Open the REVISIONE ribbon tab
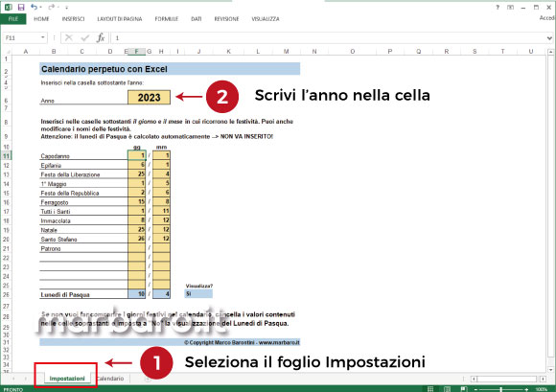 coord(226,19)
